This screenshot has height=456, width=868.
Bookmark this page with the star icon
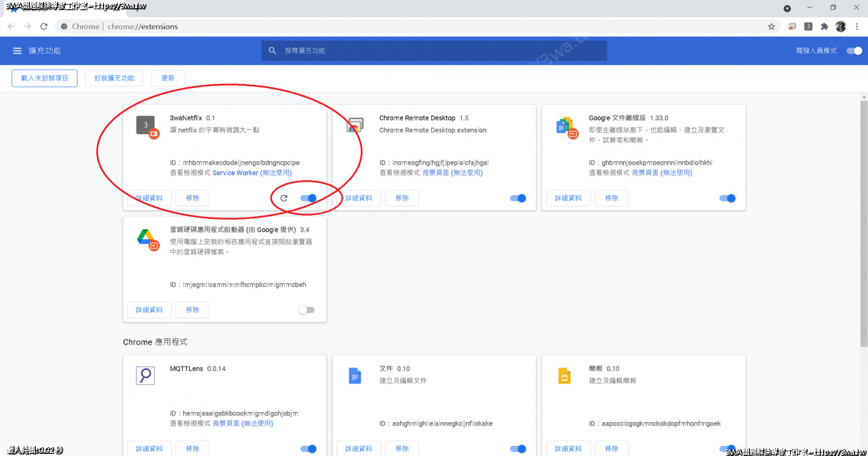(771, 26)
